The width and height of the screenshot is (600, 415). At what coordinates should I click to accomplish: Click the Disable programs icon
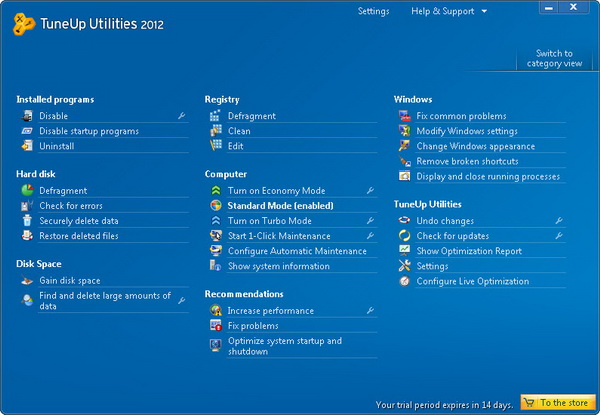point(27,116)
